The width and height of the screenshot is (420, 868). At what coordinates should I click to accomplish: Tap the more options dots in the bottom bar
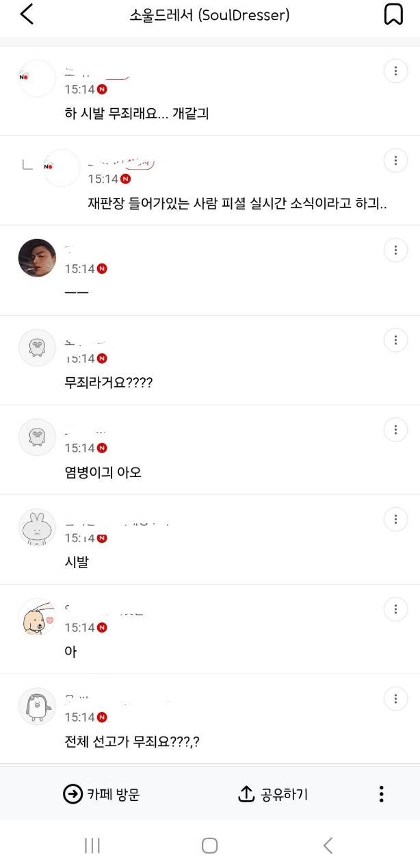pyautogui.click(x=381, y=793)
